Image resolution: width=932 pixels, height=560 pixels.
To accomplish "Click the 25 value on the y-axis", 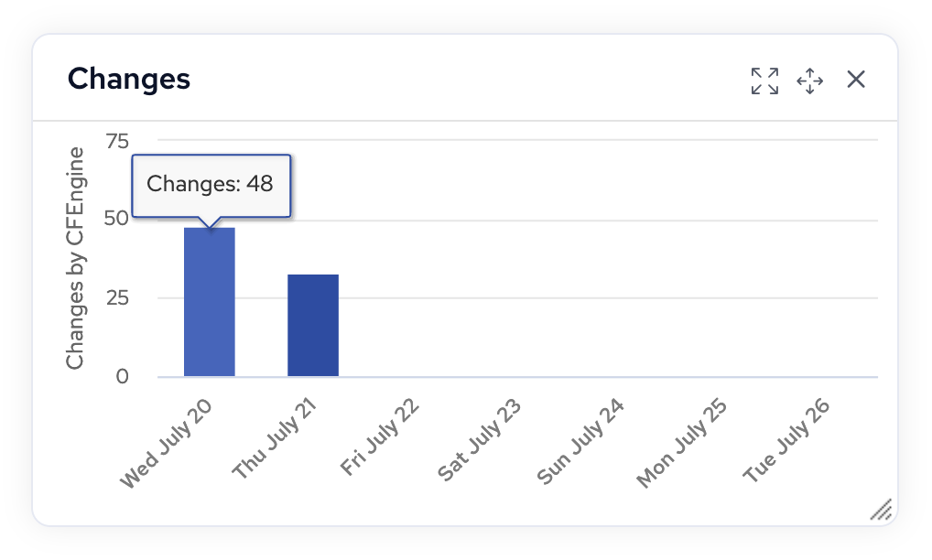I will coord(115,297).
